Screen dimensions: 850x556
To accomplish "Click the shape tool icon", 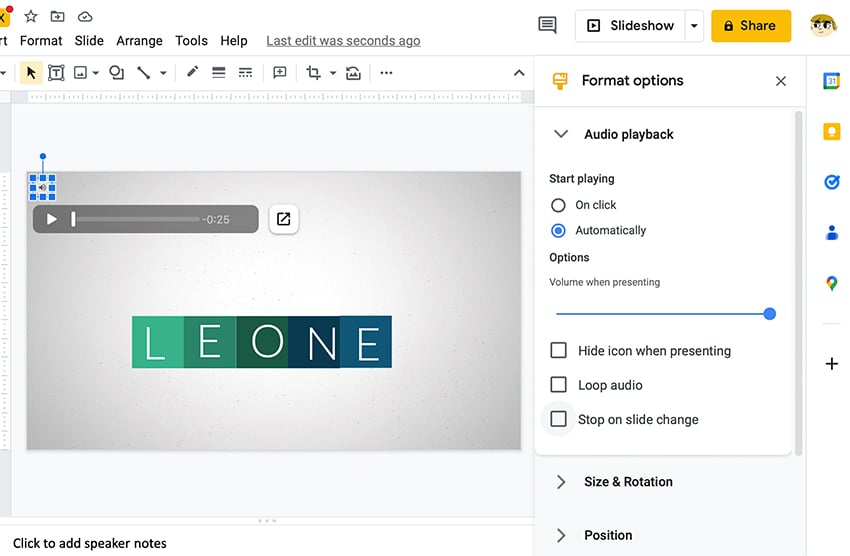I will click(117, 73).
